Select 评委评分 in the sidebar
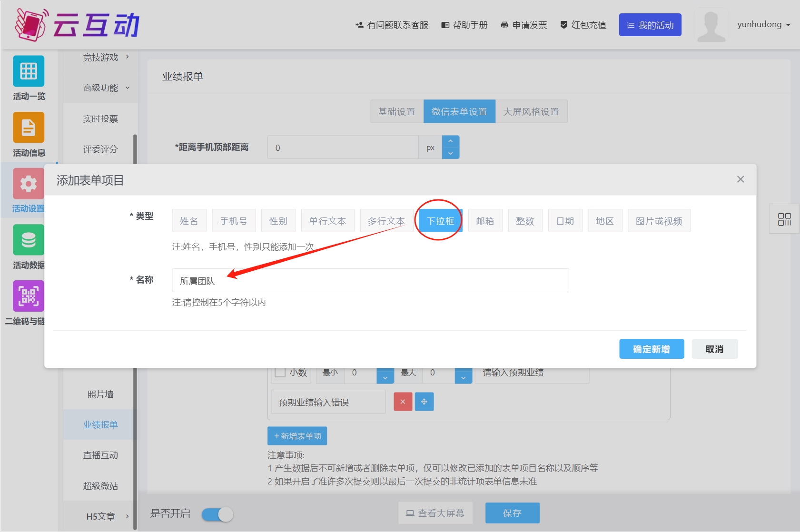The width and height of the screenshot is (800, 532). [100, 149]
